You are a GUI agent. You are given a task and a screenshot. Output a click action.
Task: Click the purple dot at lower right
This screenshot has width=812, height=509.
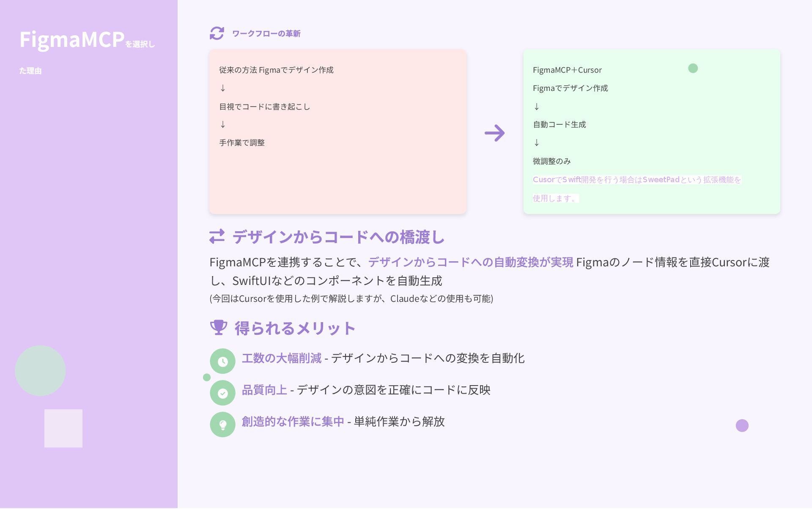(x=742, y=425)
